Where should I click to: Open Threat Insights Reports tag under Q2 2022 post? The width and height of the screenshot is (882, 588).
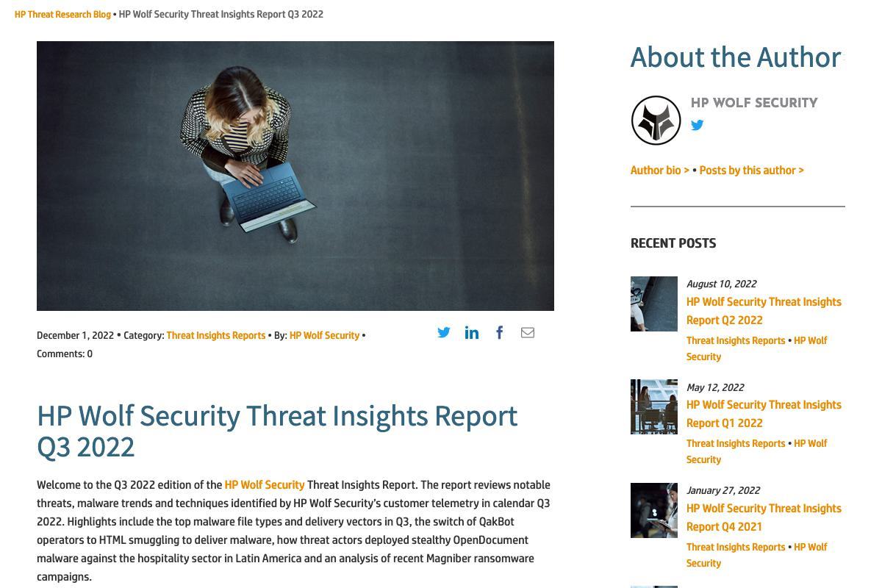(736, 341)
